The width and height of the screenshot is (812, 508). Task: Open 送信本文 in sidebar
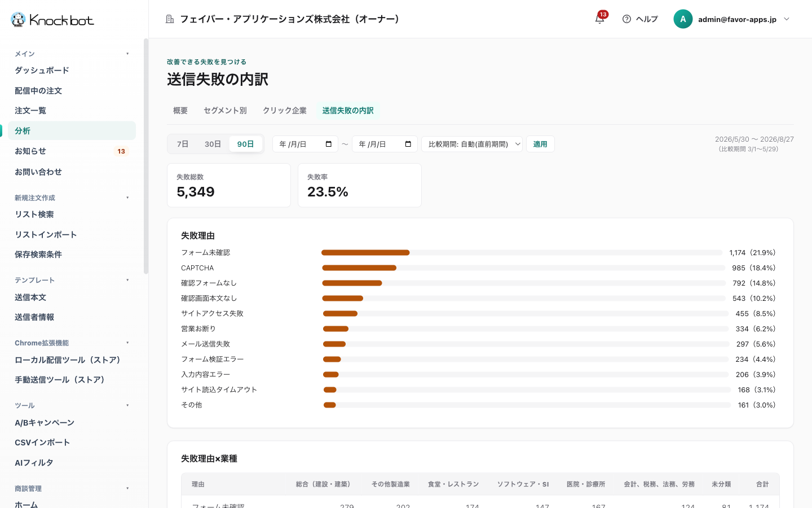[72, 297]
